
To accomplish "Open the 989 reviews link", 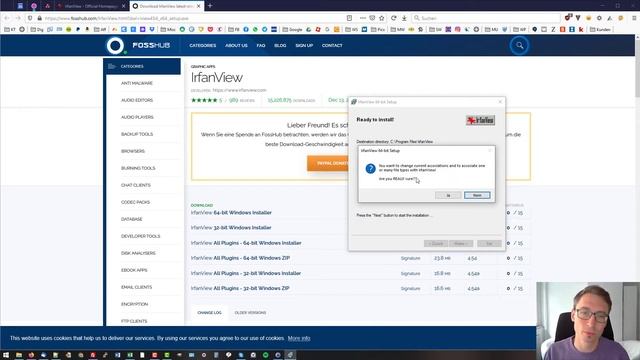I will 241,100.
